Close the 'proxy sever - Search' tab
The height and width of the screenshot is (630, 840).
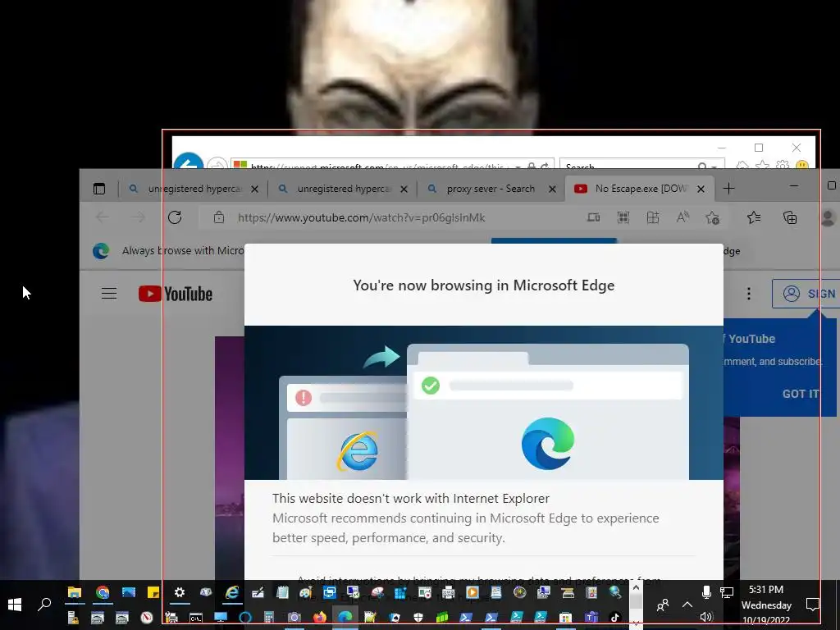pyautogui.click(x=552, y=189)
